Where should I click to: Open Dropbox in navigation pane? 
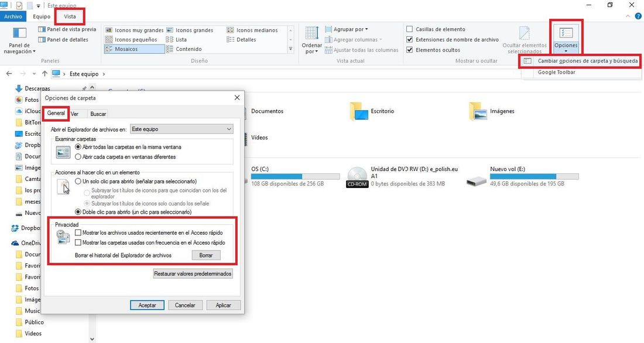26,228
